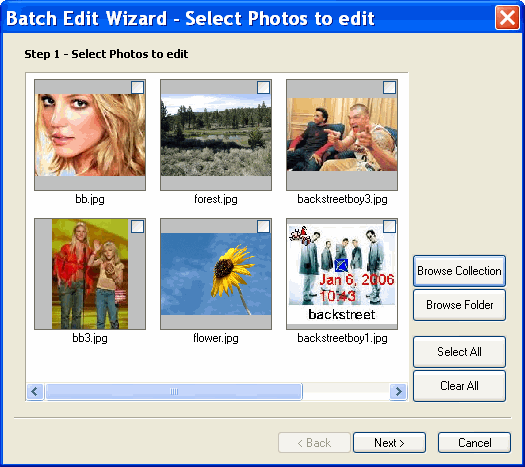Click the right scroll arrow
Image resolution: width=525 pixels, height=467 pixels.
tap(398, 391)
